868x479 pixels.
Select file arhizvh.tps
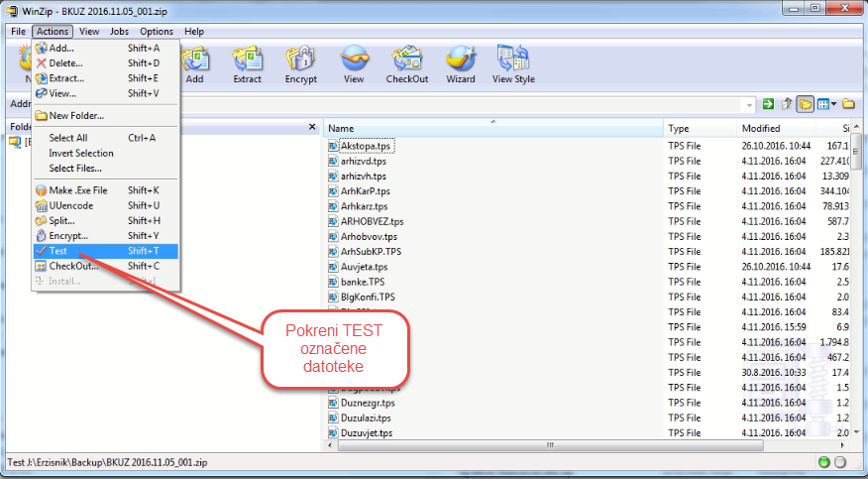(x=364, y=177)
